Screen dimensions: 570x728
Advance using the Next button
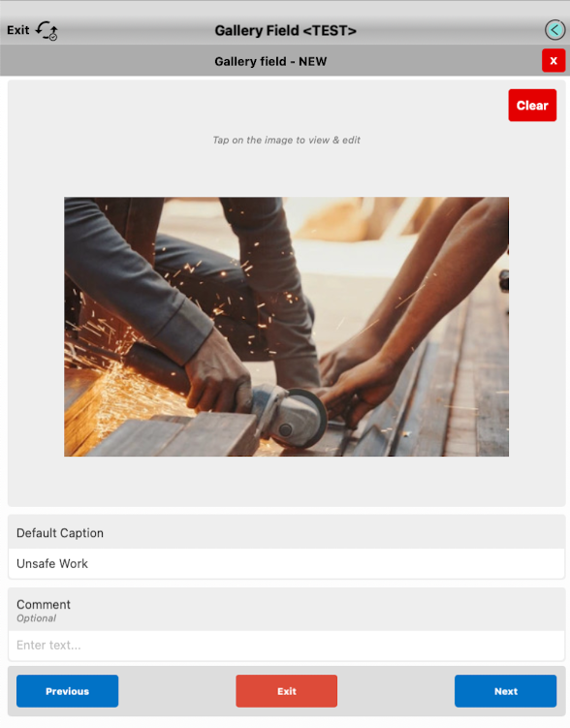(x=505, y=691)
